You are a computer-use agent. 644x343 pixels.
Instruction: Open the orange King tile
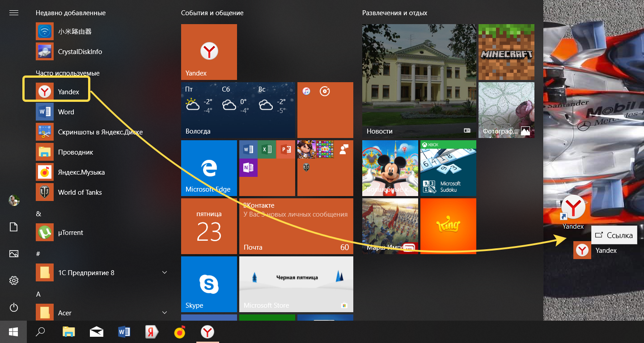point(448,226)
